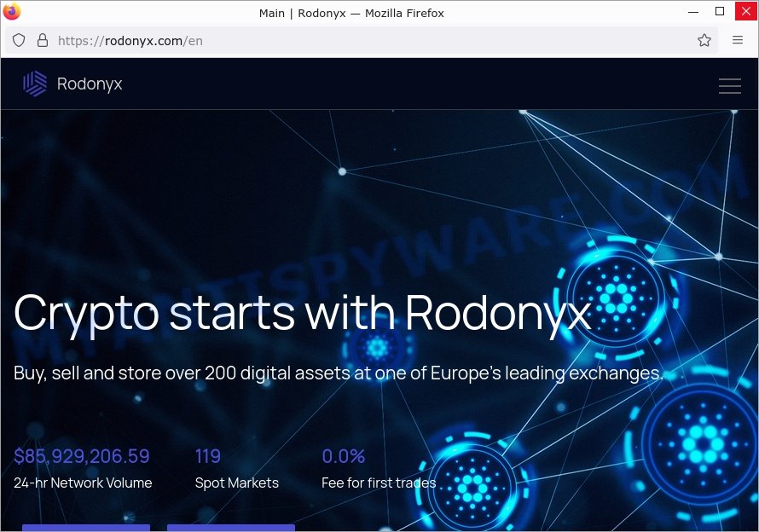Click the tracking protection shield icon
The width and height of the screenshot is (759, 532).
[x=19, y=40]
